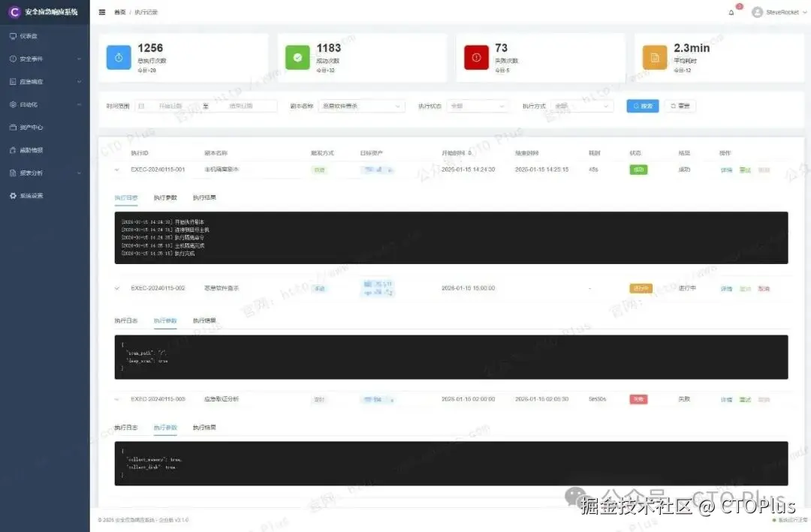Toggle the hamburger sidebar collapse icon
The image size is (811, 532).
(x=102, y=12)
